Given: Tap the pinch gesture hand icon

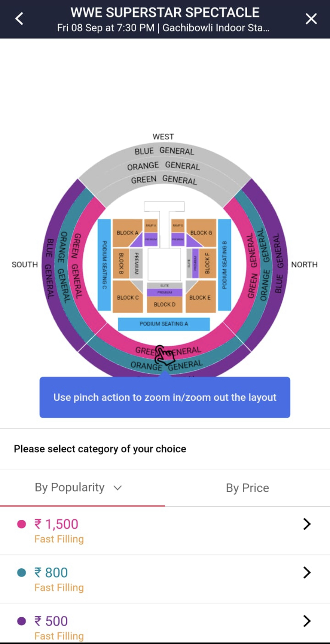Looking at the screenshot, I should click(x=165, y=355).
